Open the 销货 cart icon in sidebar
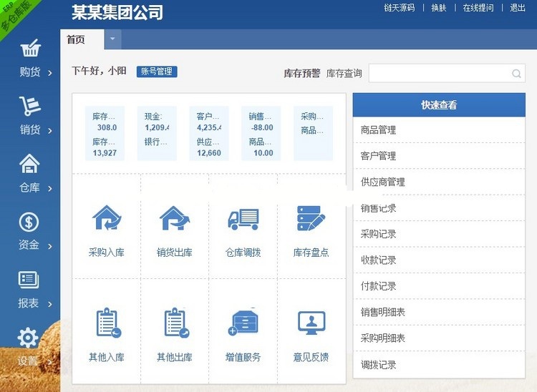Image resolution: width=537 pixels, height=392 pixels. pyautogui.click(x=30, y=105)
